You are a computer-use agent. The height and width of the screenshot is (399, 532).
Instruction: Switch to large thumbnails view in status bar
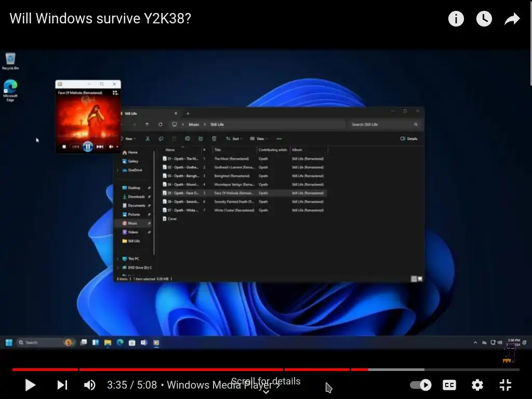[x=420, y=279]
